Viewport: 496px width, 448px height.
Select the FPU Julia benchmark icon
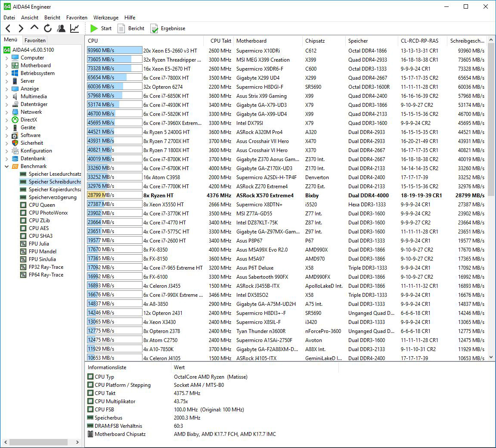23,244
